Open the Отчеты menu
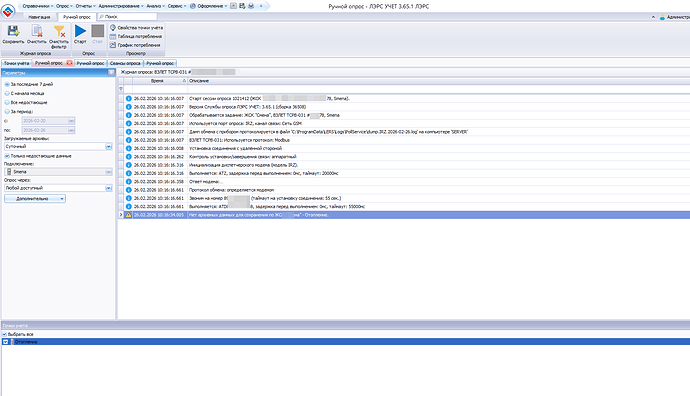Image resolution: width=690 pixels, height=396 pixels. click(85, 6)
